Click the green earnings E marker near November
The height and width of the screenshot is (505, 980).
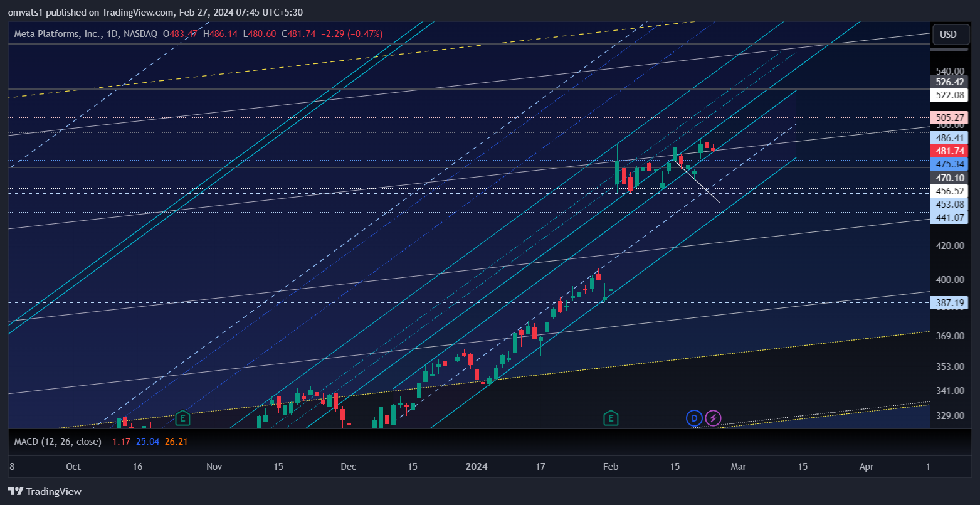pyautogui.click(x=182, y=418)
